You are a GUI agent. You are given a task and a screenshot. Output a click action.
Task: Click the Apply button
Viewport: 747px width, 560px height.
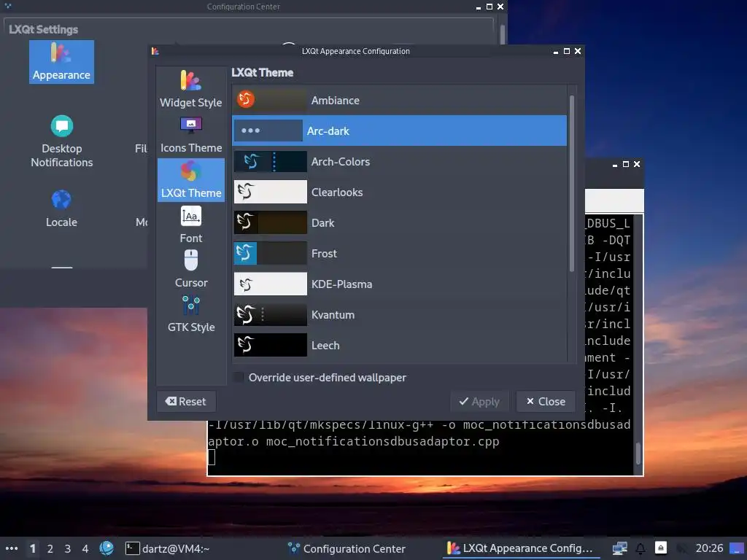pos(479,402)
